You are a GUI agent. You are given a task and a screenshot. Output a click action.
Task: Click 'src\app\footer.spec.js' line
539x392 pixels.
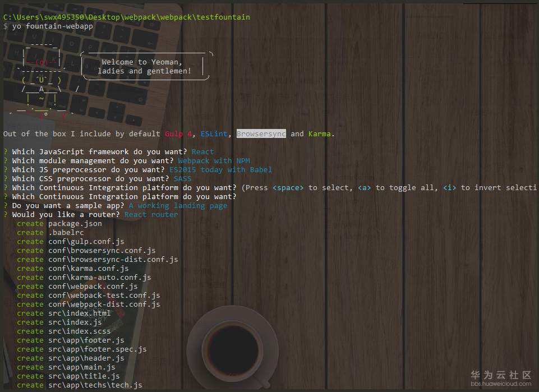coord(97,349)
